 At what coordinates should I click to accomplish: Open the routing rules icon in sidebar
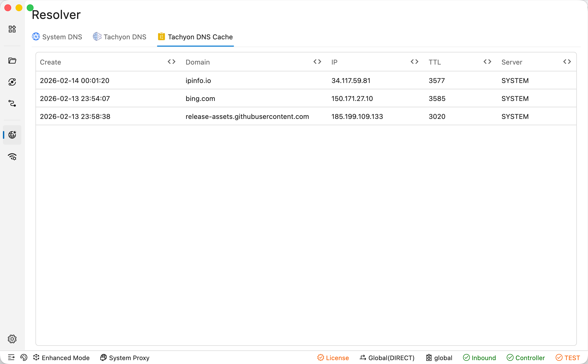click(x=12, y=103)
